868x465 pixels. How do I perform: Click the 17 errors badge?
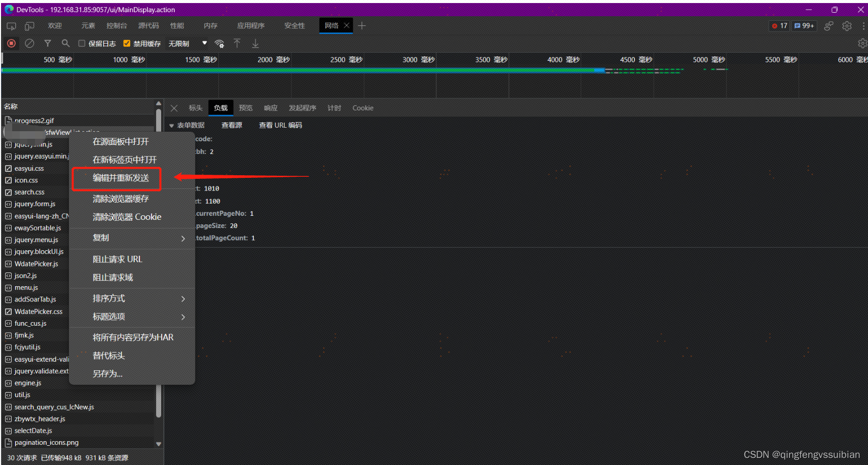779,26
